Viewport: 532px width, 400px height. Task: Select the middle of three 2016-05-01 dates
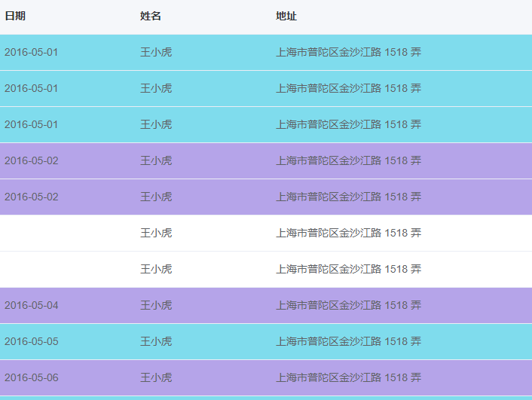coord(31,89)
